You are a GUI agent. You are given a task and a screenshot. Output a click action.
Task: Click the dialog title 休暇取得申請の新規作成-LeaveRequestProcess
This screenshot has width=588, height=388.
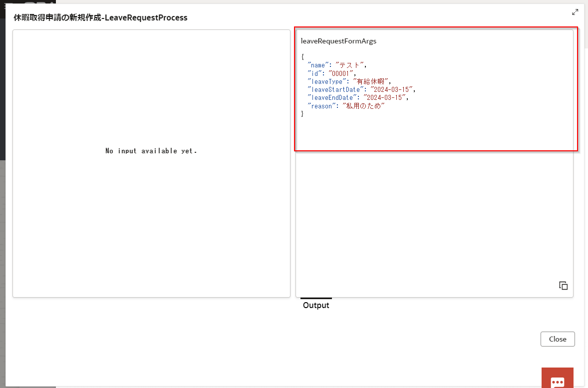pyautogui.click(x=100, y=18)
